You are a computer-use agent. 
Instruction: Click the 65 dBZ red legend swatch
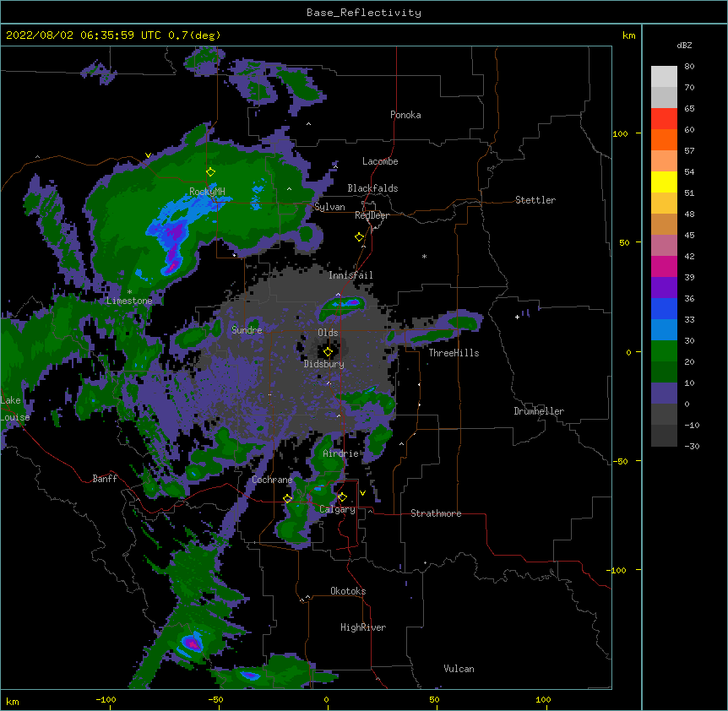[x=664, y=119]
